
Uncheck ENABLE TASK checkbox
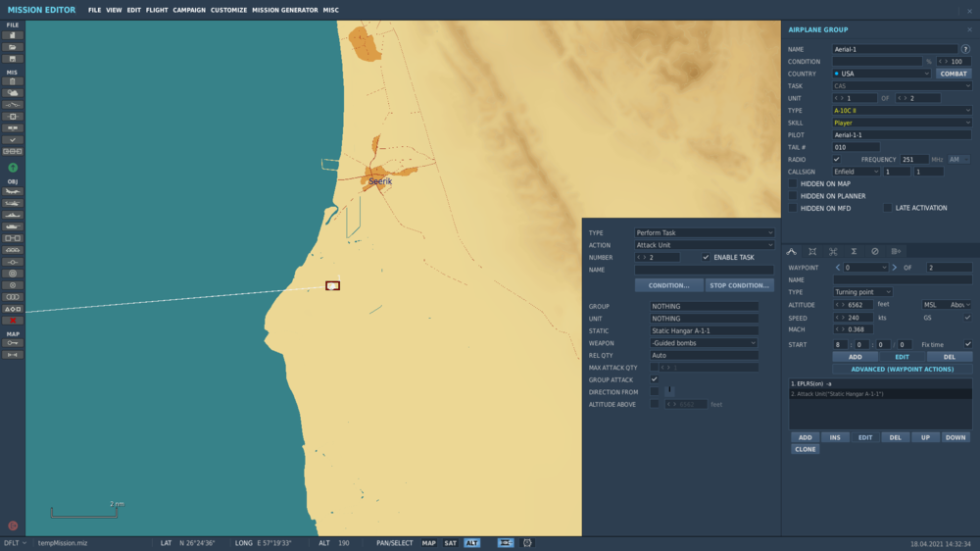[x=706, y=257]
